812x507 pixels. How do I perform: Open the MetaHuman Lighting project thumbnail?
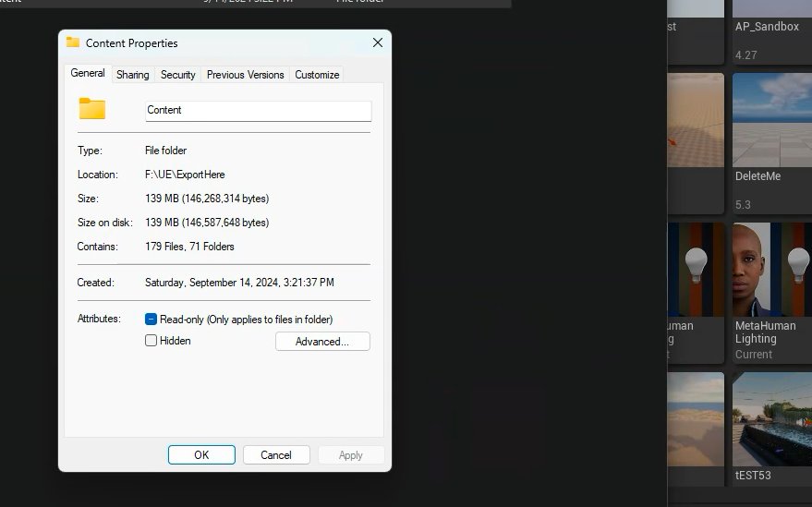772,270
